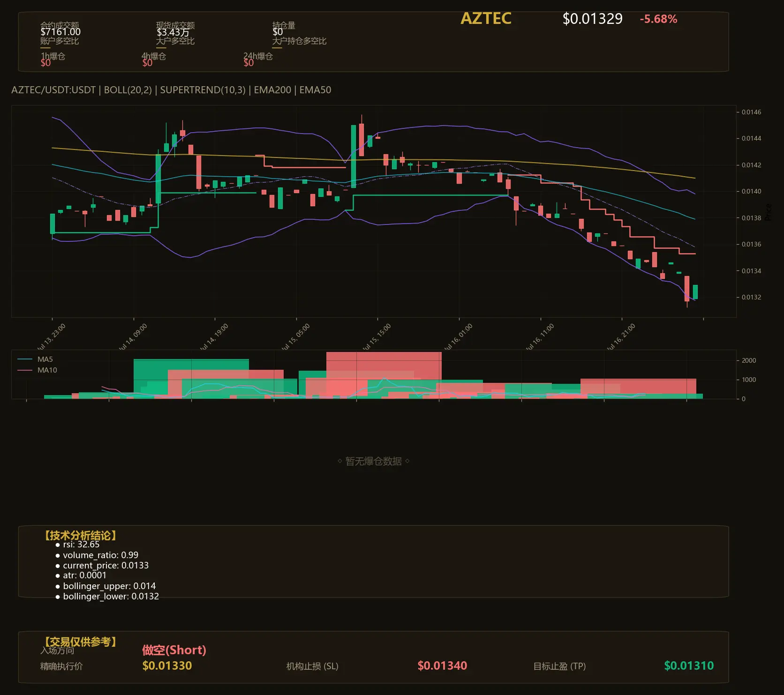Click the last green candlestick on chart

695,292
